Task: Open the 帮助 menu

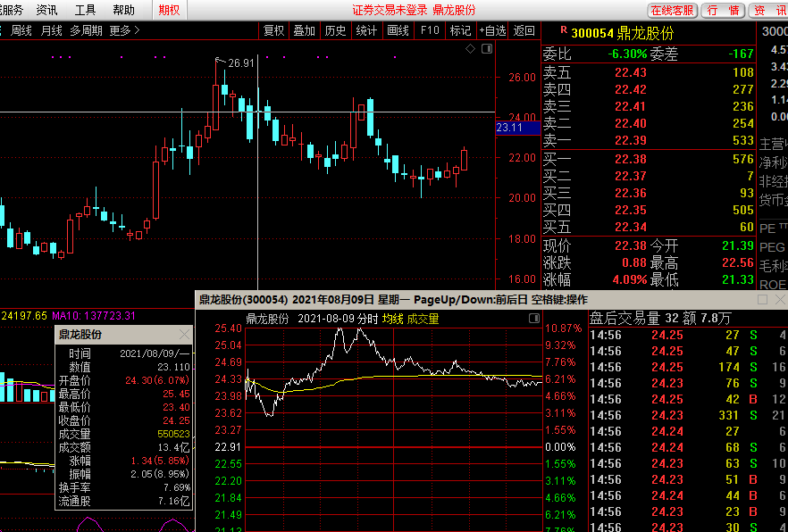Action: pyautogui.click(x=123, y=10)
